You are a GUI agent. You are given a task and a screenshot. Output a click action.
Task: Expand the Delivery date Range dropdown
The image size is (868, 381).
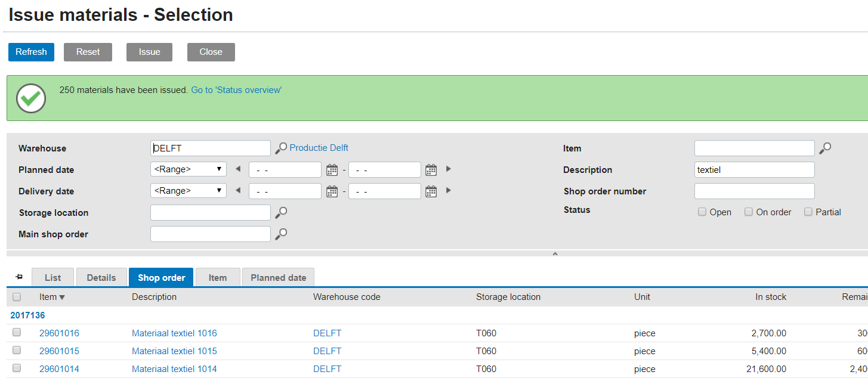click(189, 191)
